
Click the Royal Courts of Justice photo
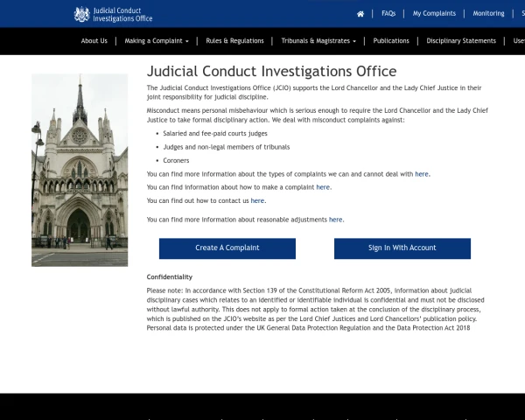pos(80,170)
